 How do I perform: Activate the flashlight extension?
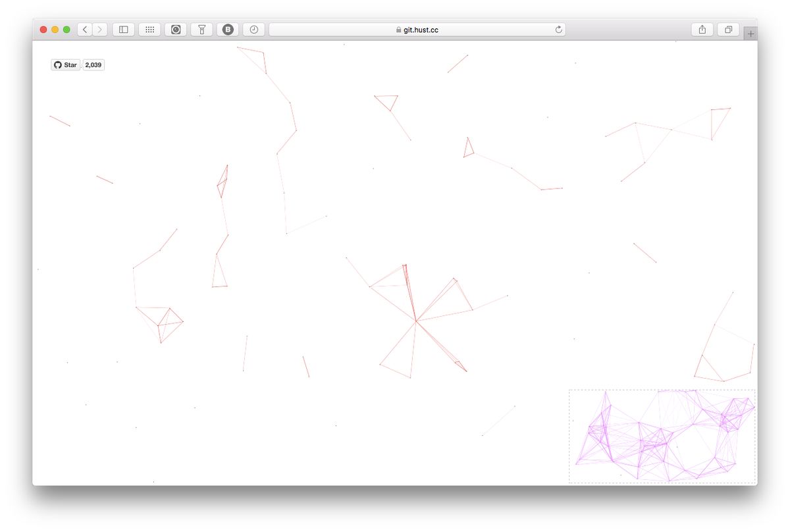pyautogui.click(x=201, y=29)
